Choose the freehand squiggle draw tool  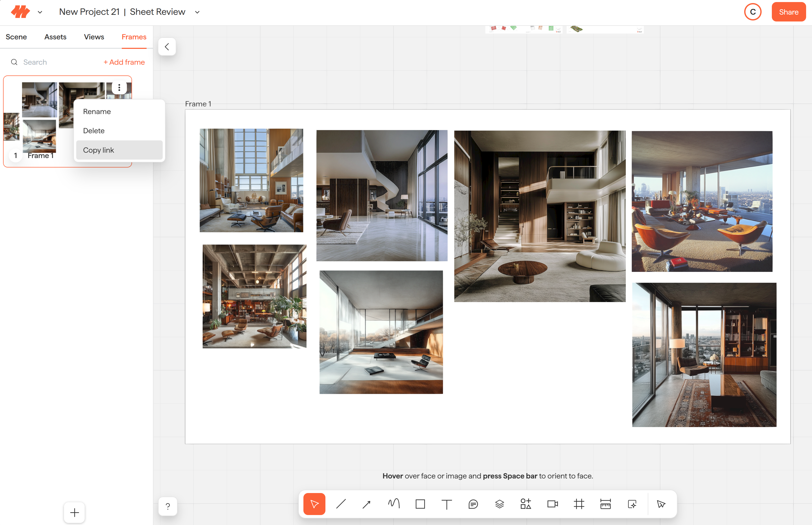coord(393,504)
